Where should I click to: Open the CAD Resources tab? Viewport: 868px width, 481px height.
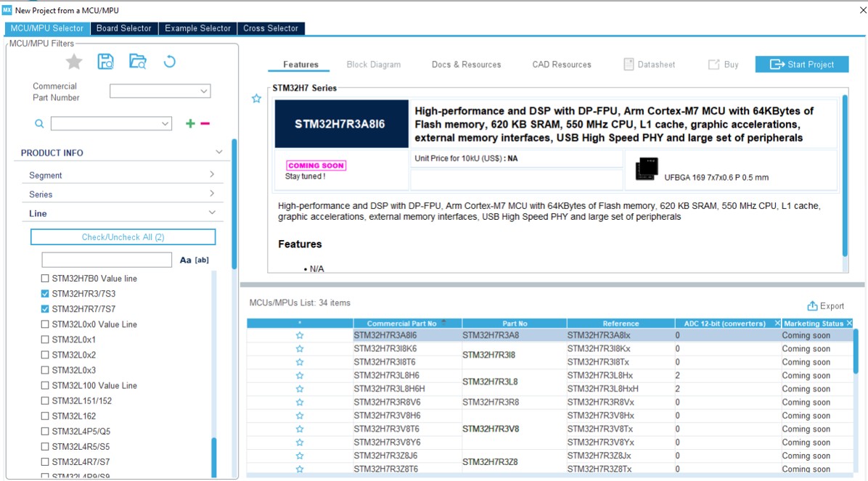(562, 65)
